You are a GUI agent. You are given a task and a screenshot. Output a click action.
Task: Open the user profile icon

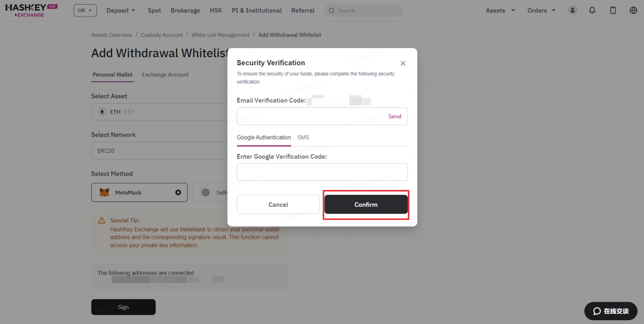tap(573, 11)
